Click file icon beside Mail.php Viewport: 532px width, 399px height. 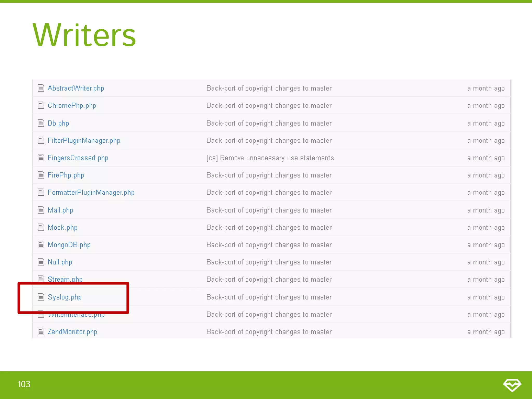tap(41, 210)
